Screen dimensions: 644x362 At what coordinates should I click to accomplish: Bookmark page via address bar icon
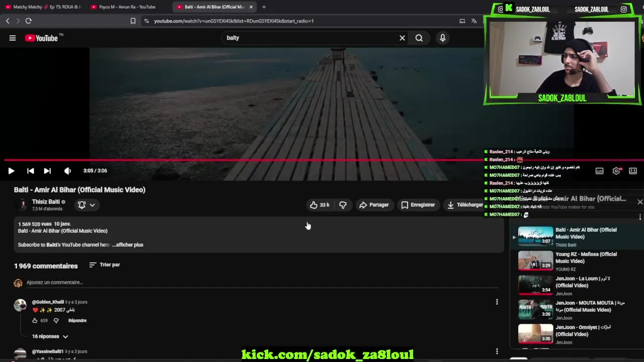tap(133, 21)
